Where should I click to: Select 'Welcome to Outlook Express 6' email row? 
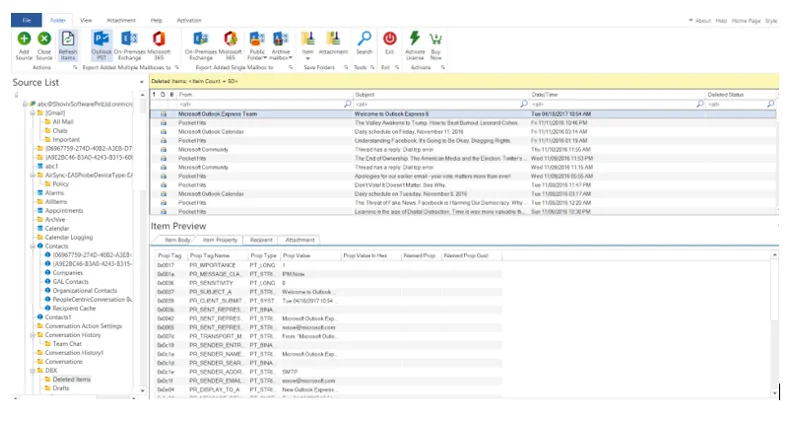pyautogui.click(x=463, y=114)
